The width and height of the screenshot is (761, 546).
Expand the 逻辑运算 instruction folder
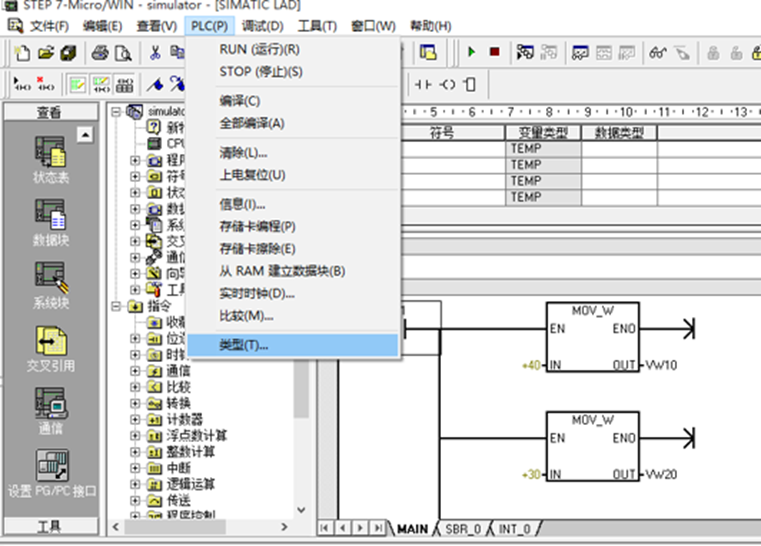coord(135,484)
